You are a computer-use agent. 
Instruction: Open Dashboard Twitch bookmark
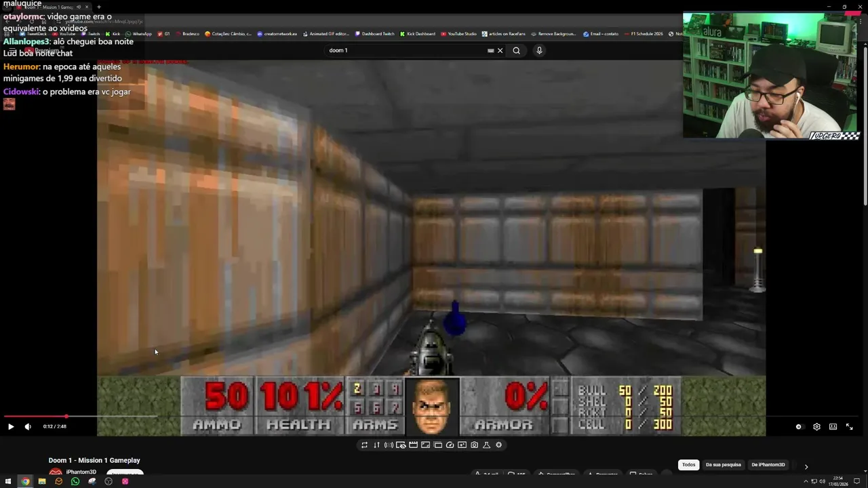pos(374,34)
